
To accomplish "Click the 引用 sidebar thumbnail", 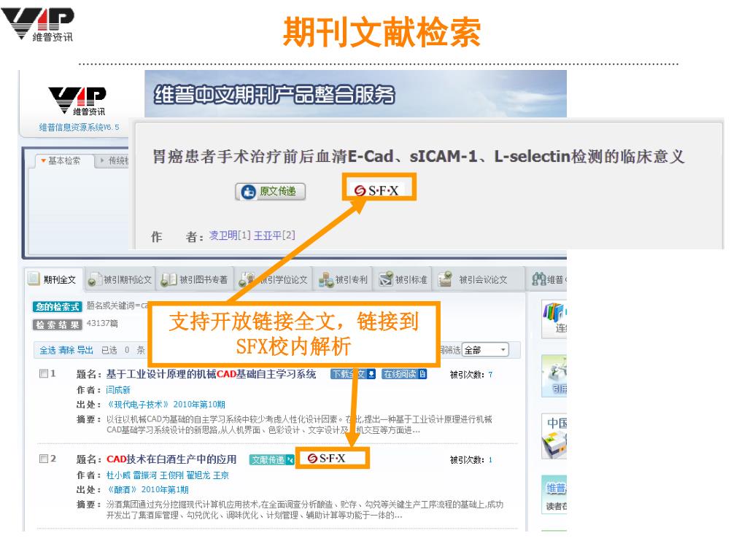I will click(x=554, y=376).
